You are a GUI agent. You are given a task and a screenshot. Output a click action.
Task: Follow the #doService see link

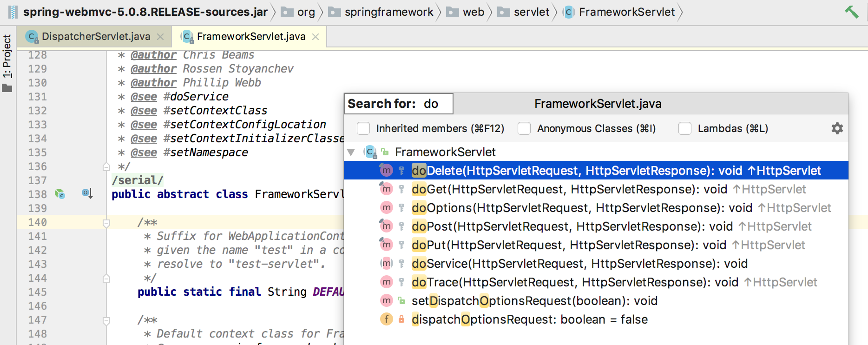tap(196, 96)
